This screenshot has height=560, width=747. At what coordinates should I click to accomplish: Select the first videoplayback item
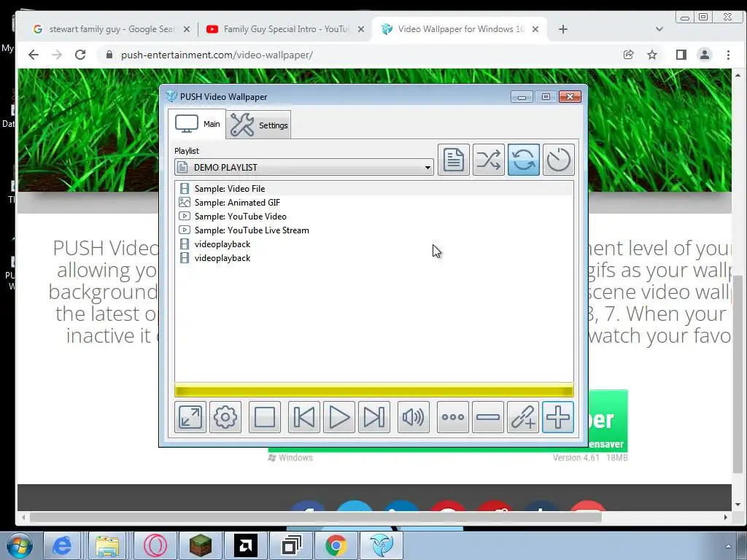pyautogui.click(x=374, y=244)
